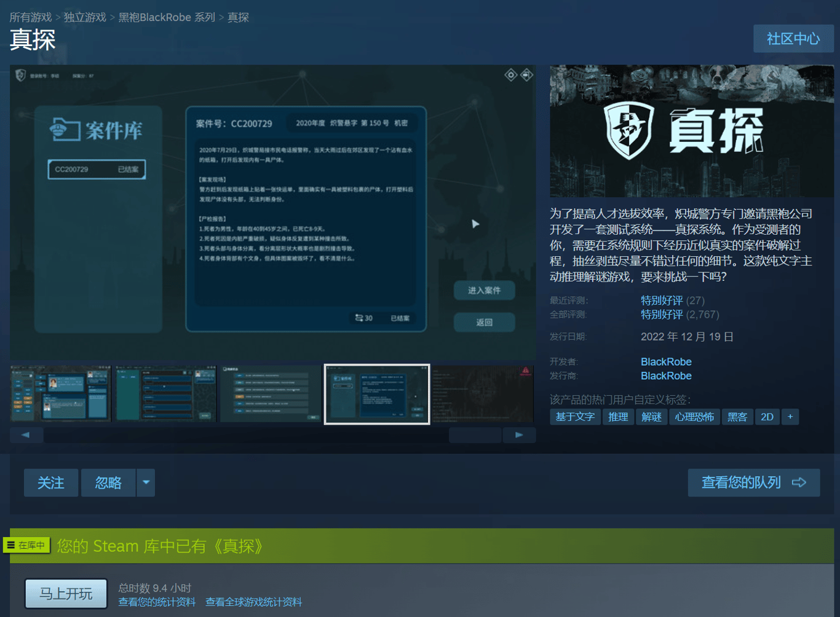Click the 真探 breadcrumb link
This screenshot has width=840, height=617.
click(238, 17)
